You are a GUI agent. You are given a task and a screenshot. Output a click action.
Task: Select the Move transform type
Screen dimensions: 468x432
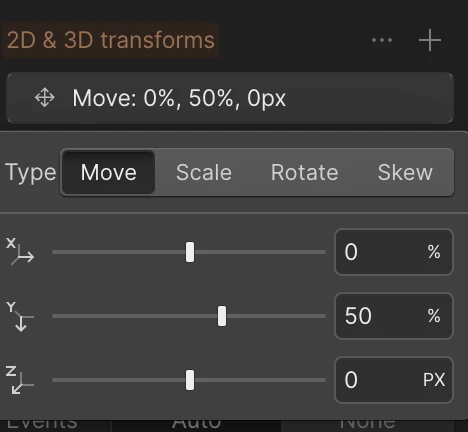[x=108, y=172]
